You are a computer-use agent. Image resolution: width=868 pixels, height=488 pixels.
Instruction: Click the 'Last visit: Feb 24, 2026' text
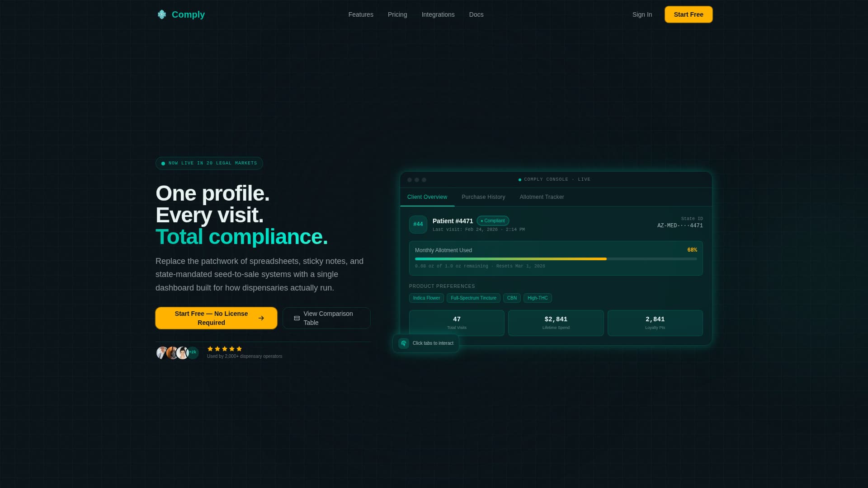(x=479, y=230)
